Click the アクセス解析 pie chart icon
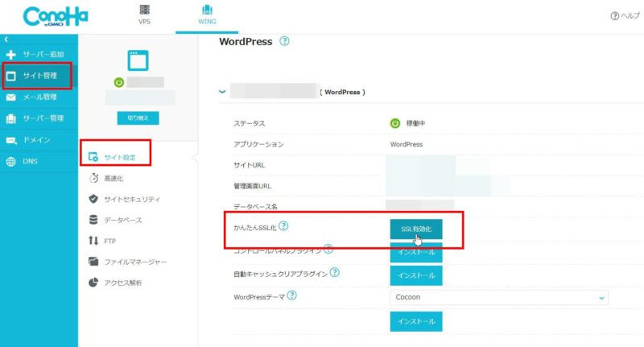 click(x=93, y=283)
